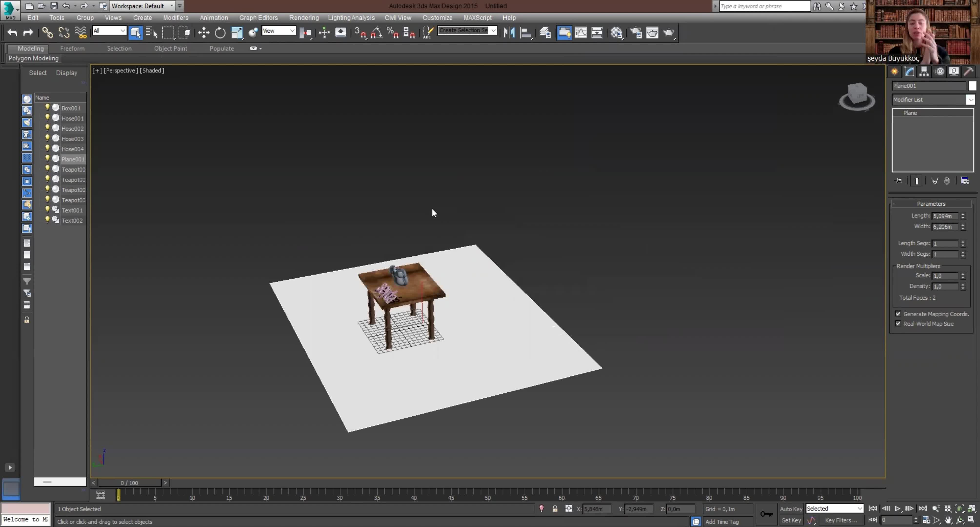The width and height of the screenshot is (980, 527).
Task: Toggle Generate Mapping Coords checkbox
Action: point(898,314)
